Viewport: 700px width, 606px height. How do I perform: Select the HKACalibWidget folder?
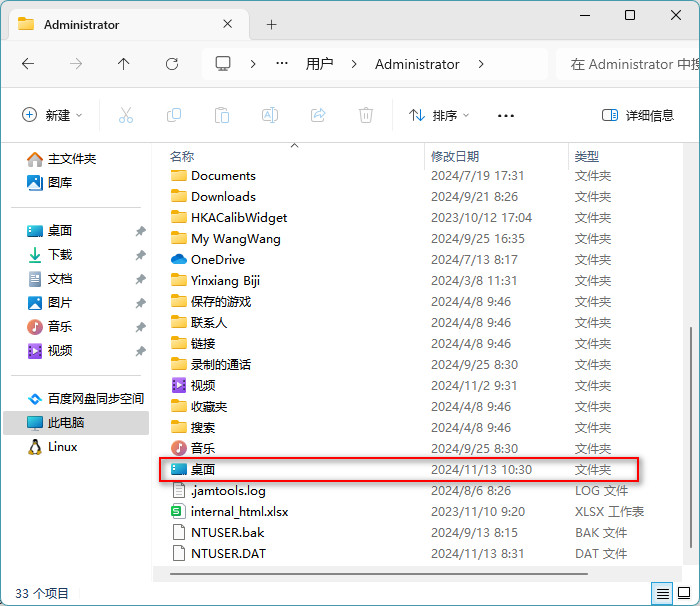239,217
